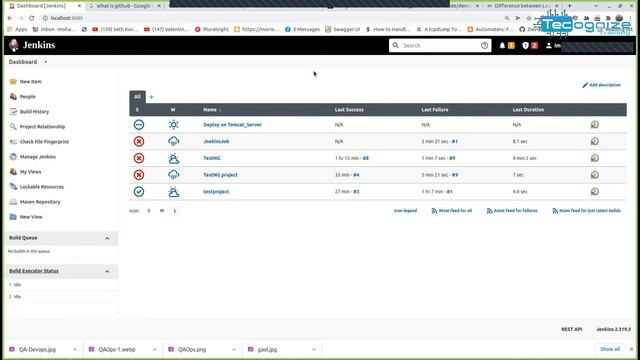Open the testproject job
This screenshot has height=360, width=640.
(x=216, y=191)
